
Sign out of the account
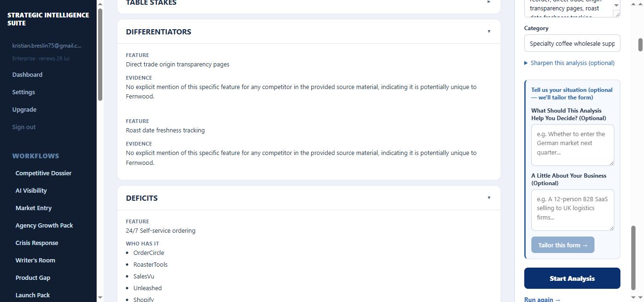coord(24,127)
